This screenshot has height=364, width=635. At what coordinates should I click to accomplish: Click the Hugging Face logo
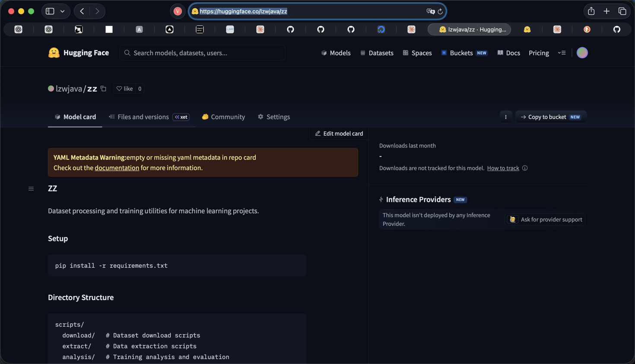coord(78,53)
